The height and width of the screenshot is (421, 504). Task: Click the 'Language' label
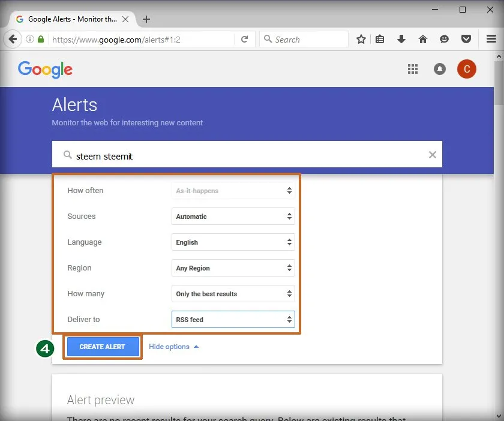click(84, 242)
